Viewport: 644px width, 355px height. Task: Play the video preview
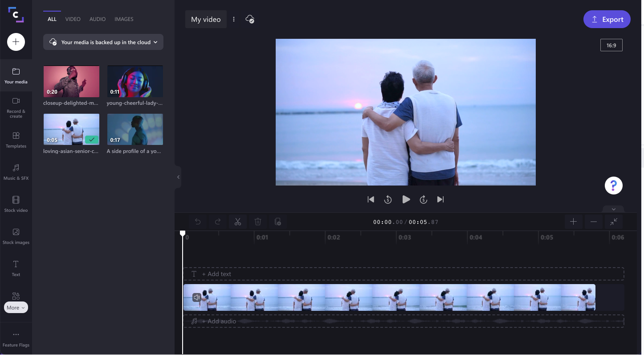(x=406, y=199)
